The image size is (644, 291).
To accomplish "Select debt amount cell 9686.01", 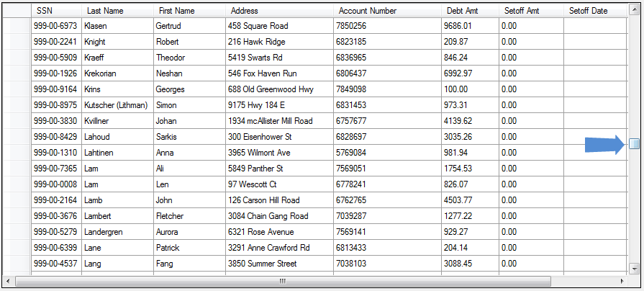I will [x=471, y=26].
